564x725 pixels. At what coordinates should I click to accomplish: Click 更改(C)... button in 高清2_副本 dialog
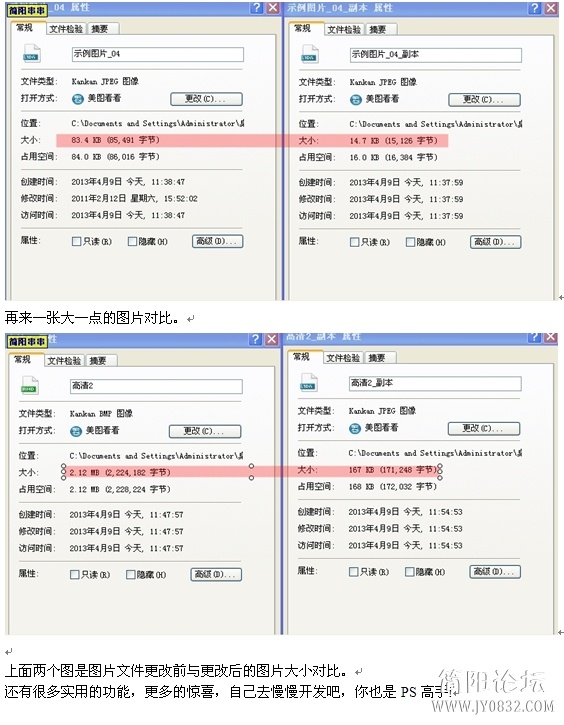484,429
